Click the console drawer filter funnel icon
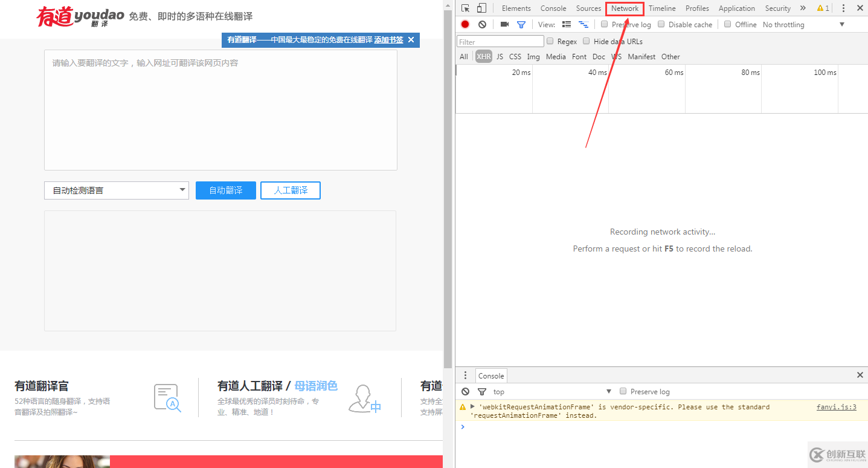Screen dimensions: 868x468 [x=482, y=392]
